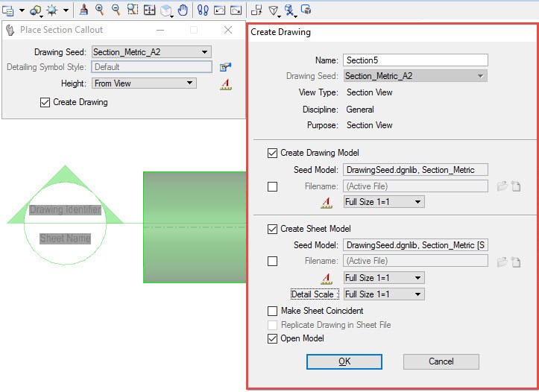Check the Make Sheet Coincident box
Image resolution: width=539 pixels, height=392 pixels.
[272, 312]
